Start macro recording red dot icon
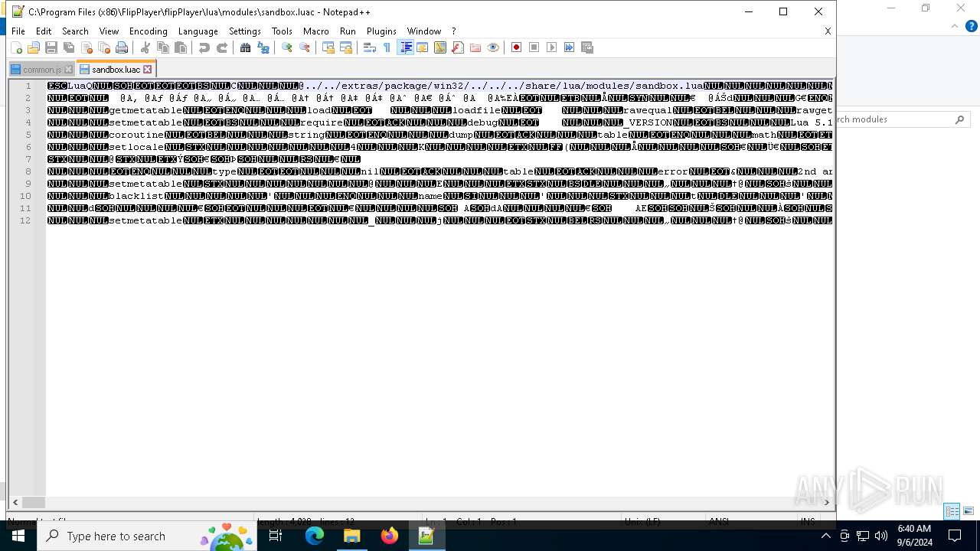The height and width of the screenshot is (551, 980). [x=516, y=47]
